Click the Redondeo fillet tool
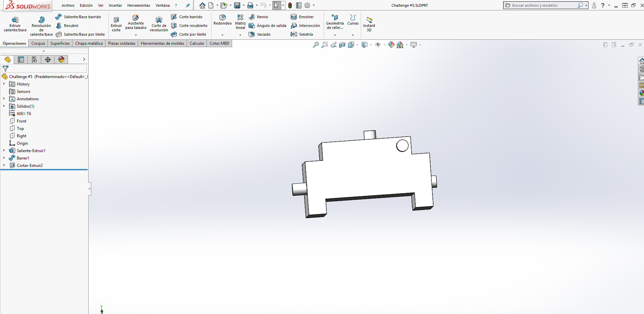644x314 pixels. 222,20
